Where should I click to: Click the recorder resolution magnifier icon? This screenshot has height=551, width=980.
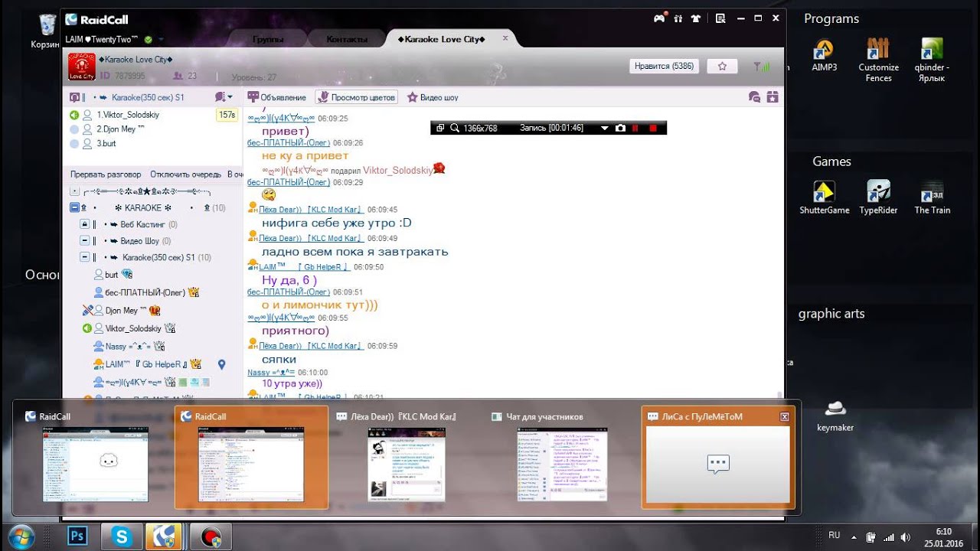click(455, 129)
